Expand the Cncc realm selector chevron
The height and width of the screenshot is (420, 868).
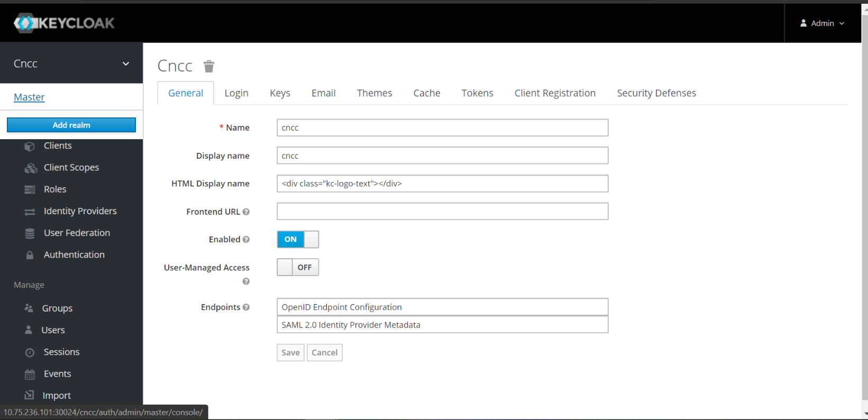(x=126, y=64)
